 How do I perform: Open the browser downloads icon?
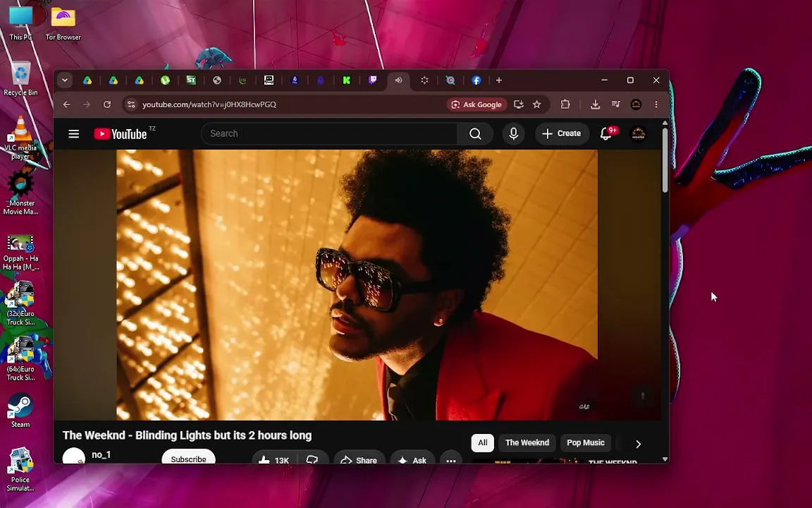[595, 104]
